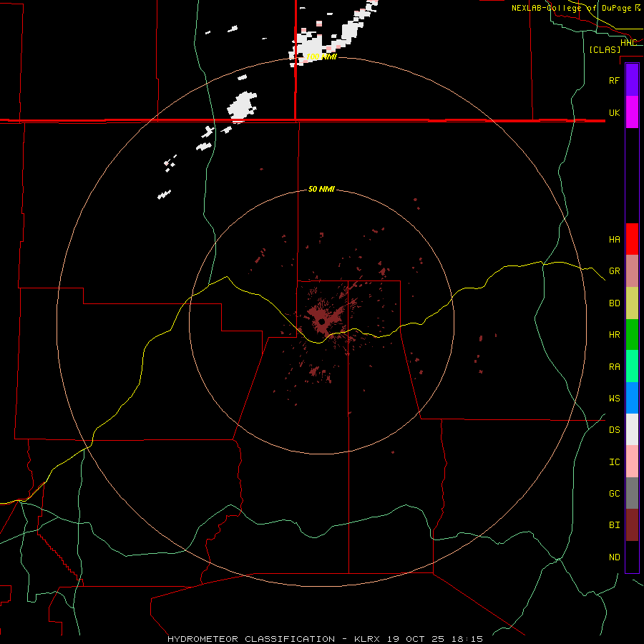Click the BI legend label
The width and height of the screenshot is (644, 644).
[x=614, y=525]
